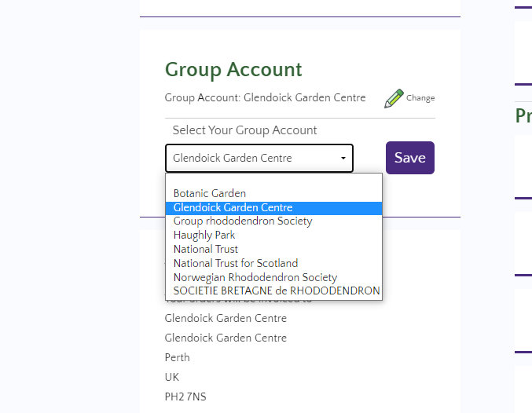Click the Group Account heading
This screenshot has width=532, height=413.
click(233, 69)
